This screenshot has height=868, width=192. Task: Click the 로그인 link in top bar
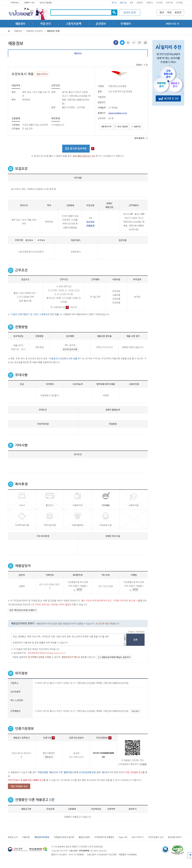click(x=114, y=3)
